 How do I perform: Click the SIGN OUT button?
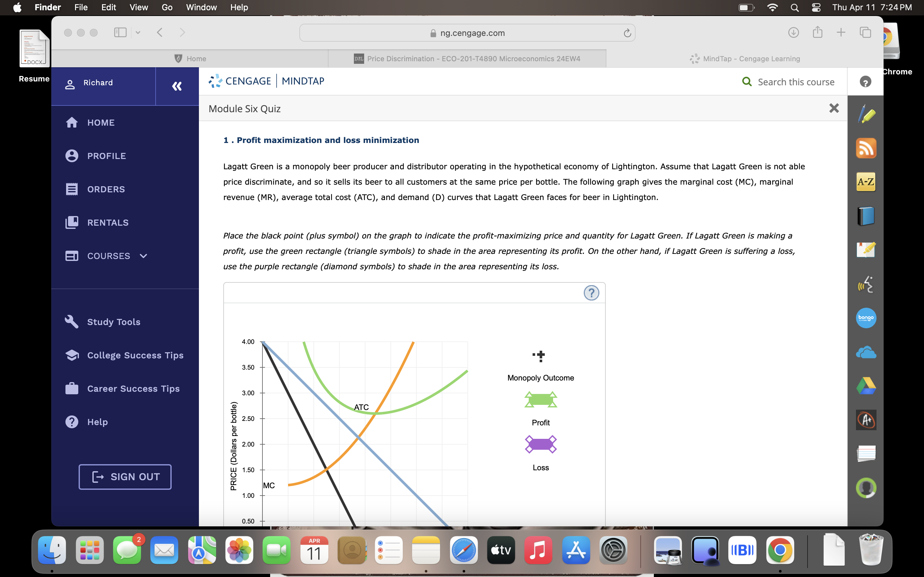[x=125, y=477]
